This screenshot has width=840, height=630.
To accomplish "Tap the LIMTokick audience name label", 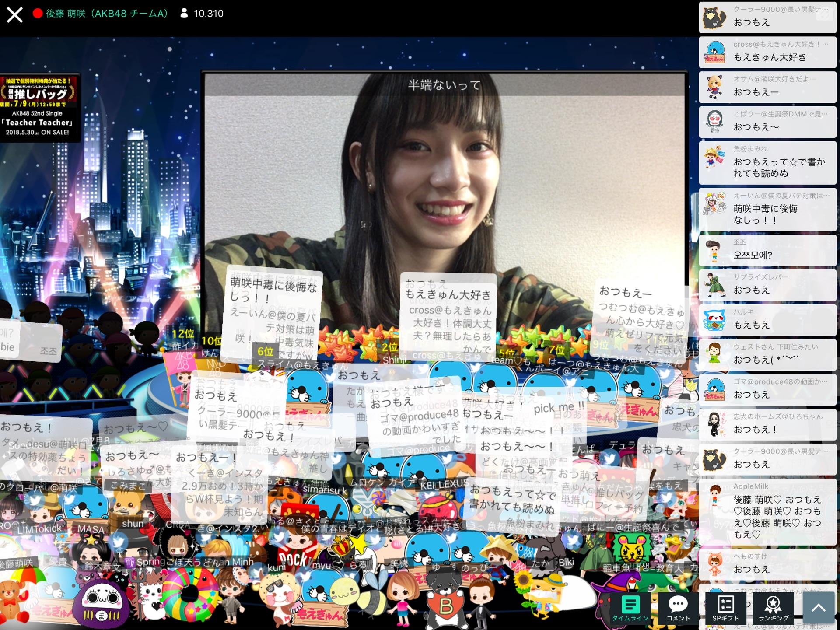I will 40,529.
